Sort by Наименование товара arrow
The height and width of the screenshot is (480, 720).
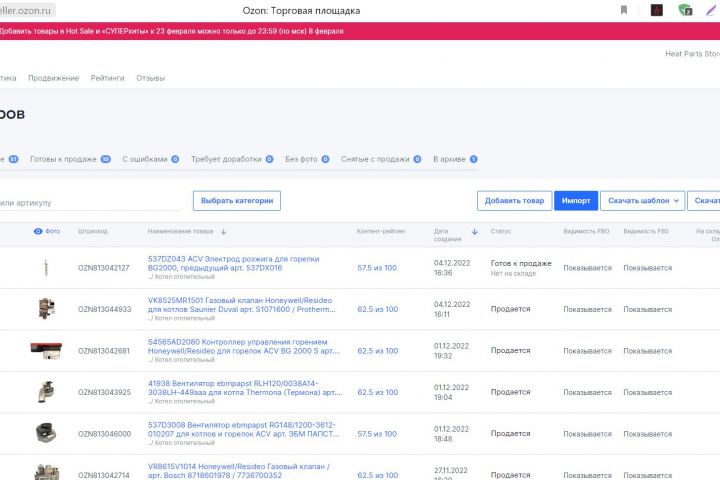tap(224, 232)
